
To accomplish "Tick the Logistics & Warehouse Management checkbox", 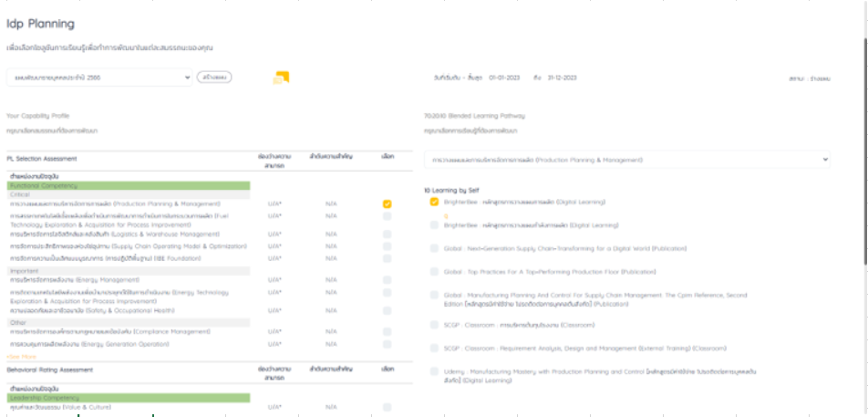I will click(x=387, y=235).
